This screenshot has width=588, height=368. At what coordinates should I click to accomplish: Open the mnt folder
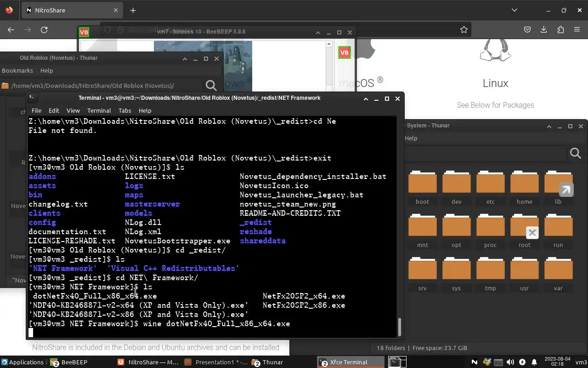point(422,231)
